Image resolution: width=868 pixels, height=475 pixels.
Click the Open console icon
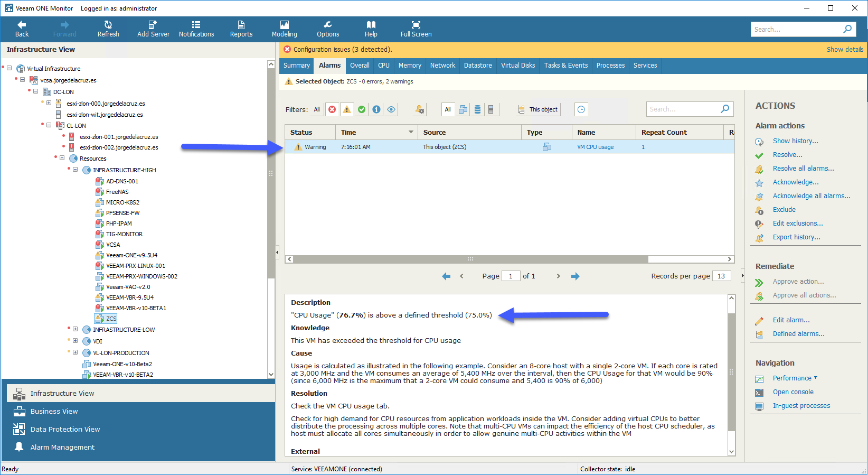tap(759, 393)
